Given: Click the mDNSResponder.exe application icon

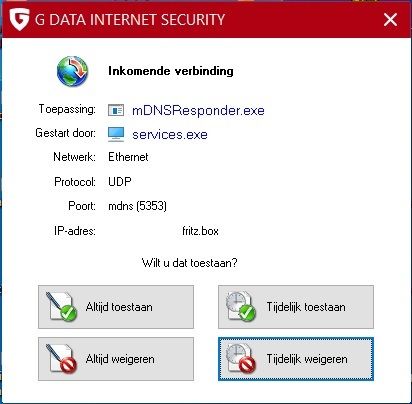Looking at the screenshot, I should [116, 110].
